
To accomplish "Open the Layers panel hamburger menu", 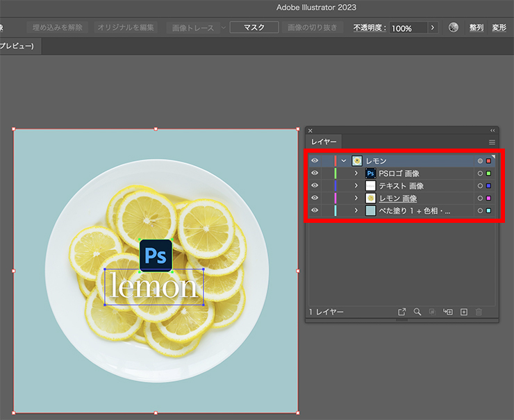I will pyautogui.click(x=492, y=142).
